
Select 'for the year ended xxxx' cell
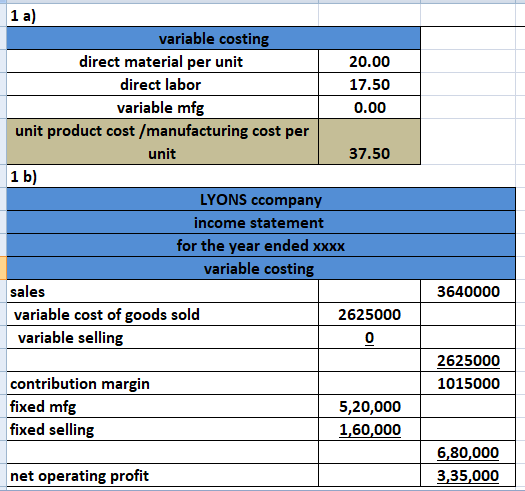point(261,246)
